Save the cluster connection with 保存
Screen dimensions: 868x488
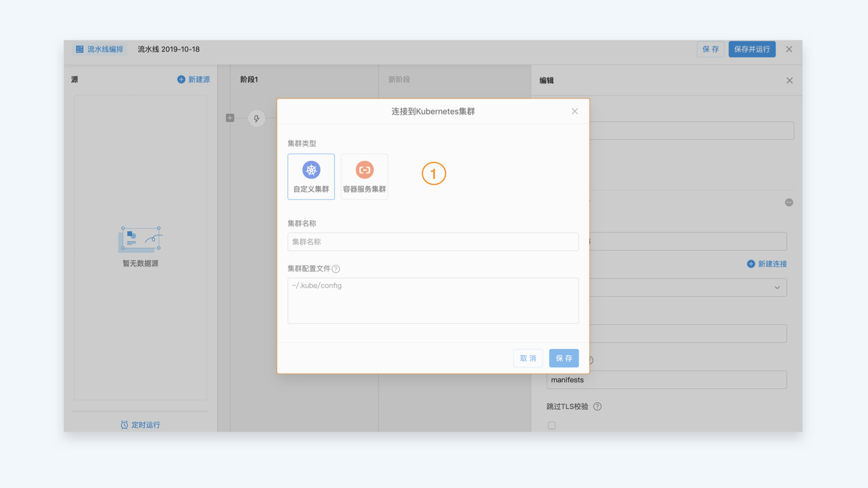564,358
